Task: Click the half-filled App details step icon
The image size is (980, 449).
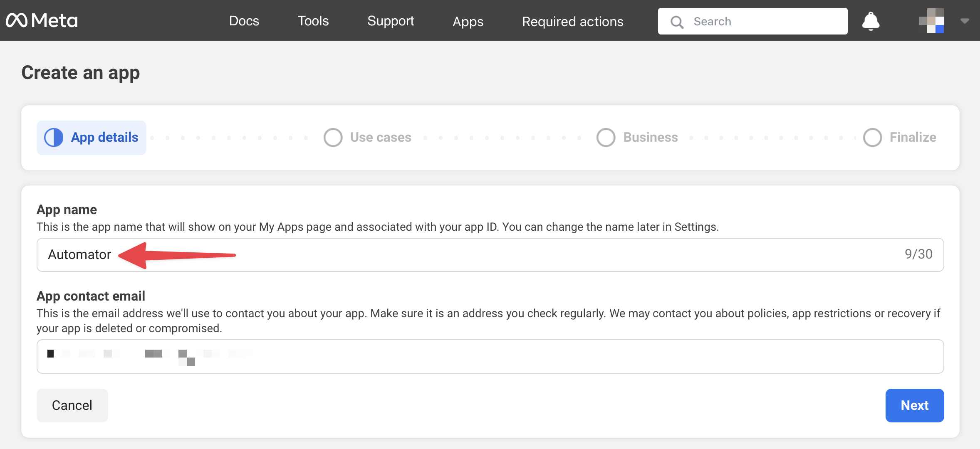Action: [54, 138]
